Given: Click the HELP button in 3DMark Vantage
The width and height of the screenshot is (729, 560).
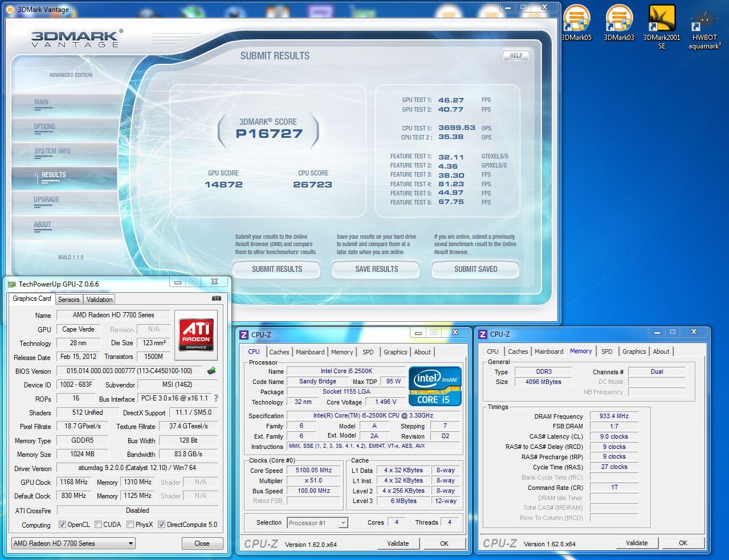Looking at the screenshot, I should click(x=516, y=55).
